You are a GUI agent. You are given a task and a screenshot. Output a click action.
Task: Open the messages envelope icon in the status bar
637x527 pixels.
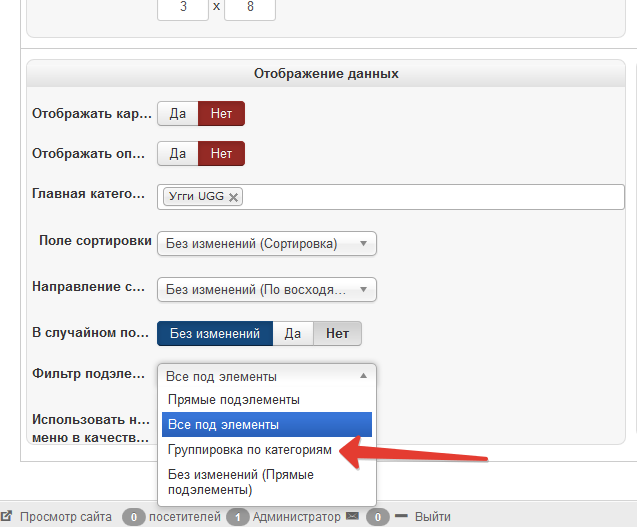coord(352,516)
